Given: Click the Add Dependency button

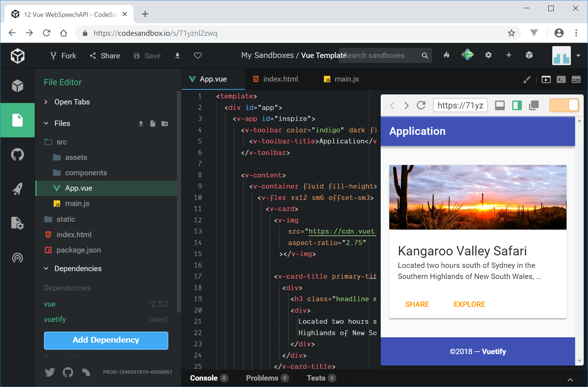Looking at the screenshot, I should 106,340.
